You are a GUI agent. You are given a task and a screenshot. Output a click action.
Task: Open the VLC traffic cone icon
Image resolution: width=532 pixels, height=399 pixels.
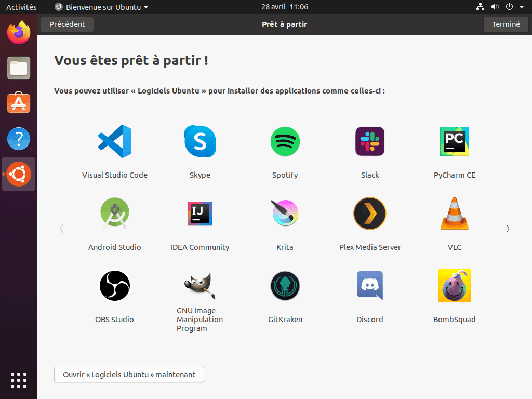coord(455,214)
